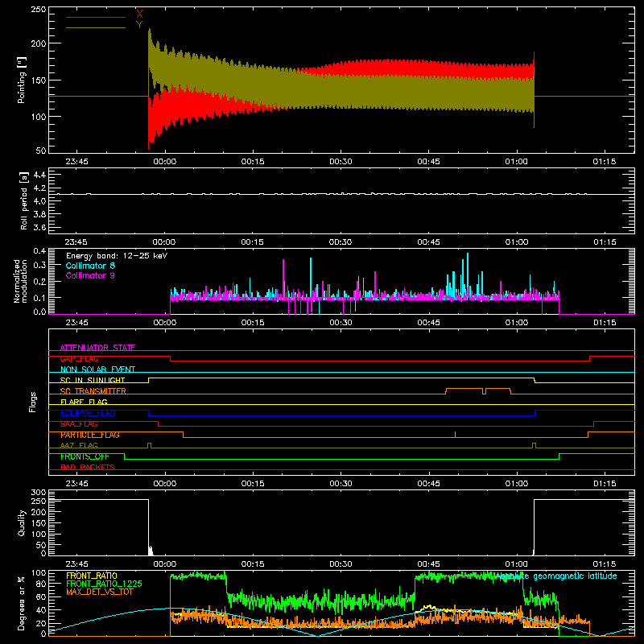
Task: Click the 4.4 tick on Roll period axis
Action: tap(39, 175)
